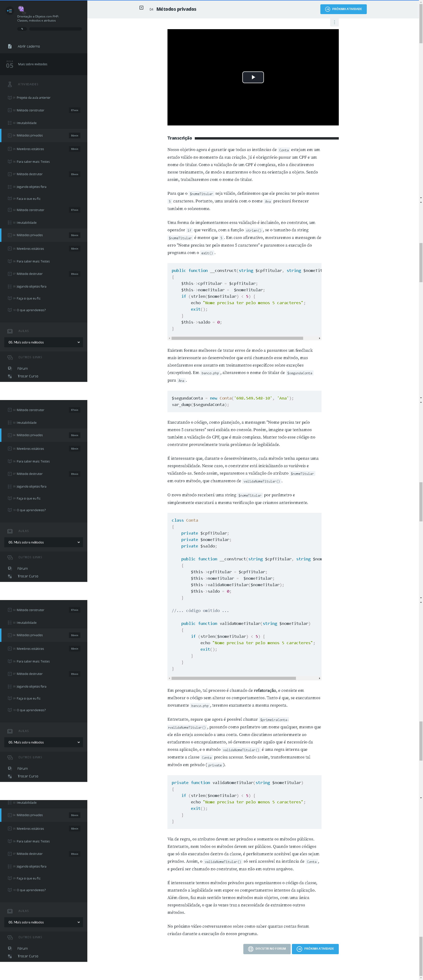This screenshot has height=980, width=423.
Task: Collapse the sidebar using the top-left arrow icon
Action: [x=9, y=11]
